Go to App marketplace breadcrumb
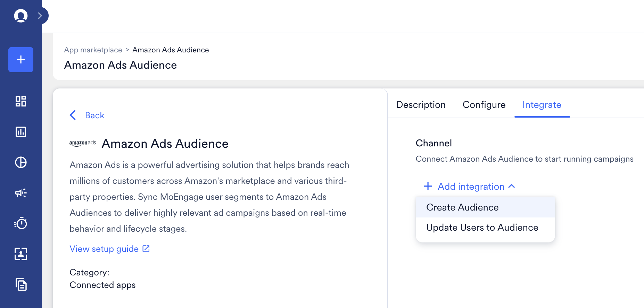Screen dimensions: 644x308 click(x=93, y=50)
